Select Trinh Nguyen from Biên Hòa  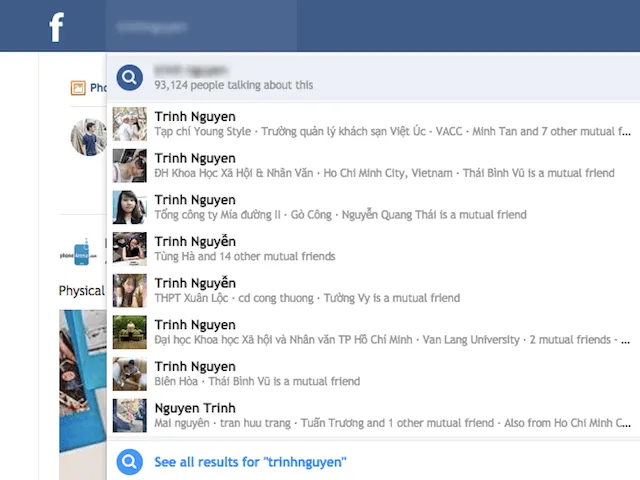[x=373, y=373]
